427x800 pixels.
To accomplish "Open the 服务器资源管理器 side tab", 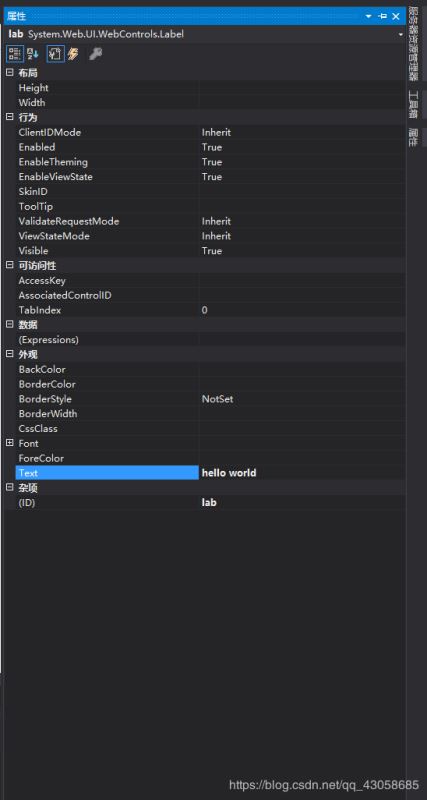I will pyautogui.click(x=413, y=43).
